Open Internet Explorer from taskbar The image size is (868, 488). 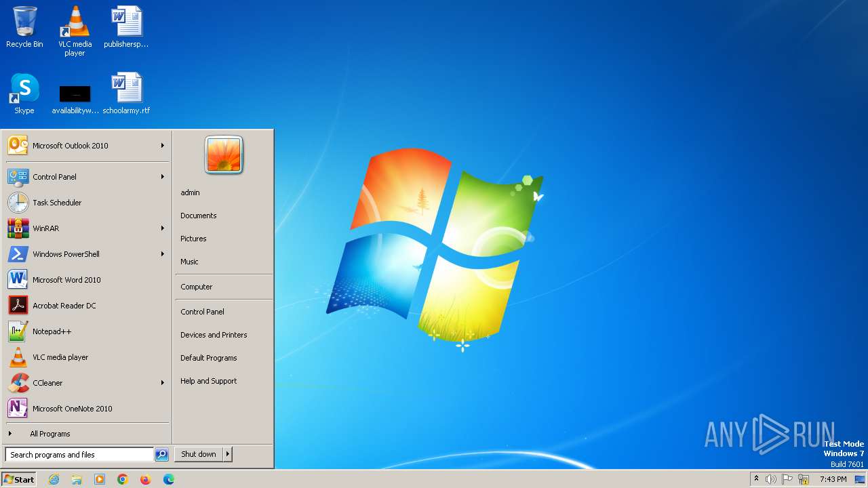(54, 479)
